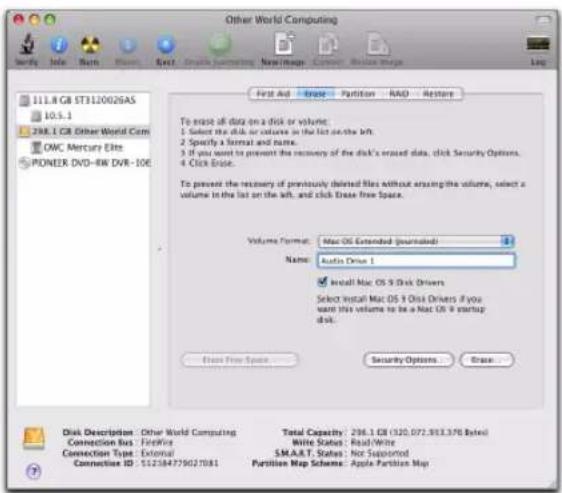Viewport: 562px width, 493px height.
Task: Click the Burn toolbar icon
Action: [x=90, y=45]
